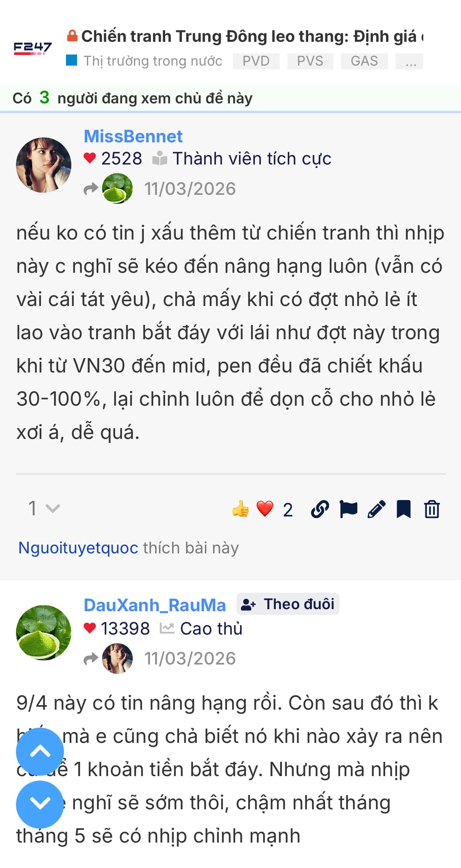
Task: Copy post link with chain icon
Action: click(320, 509)
